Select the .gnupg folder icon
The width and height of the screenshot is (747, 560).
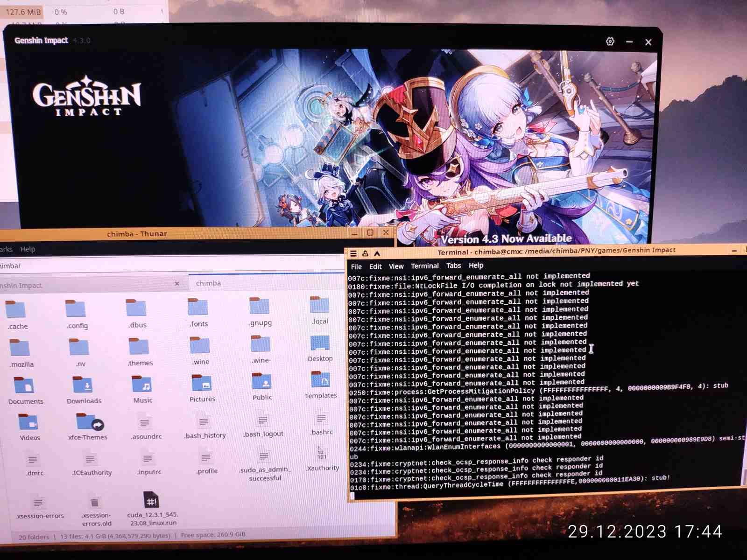260,305
